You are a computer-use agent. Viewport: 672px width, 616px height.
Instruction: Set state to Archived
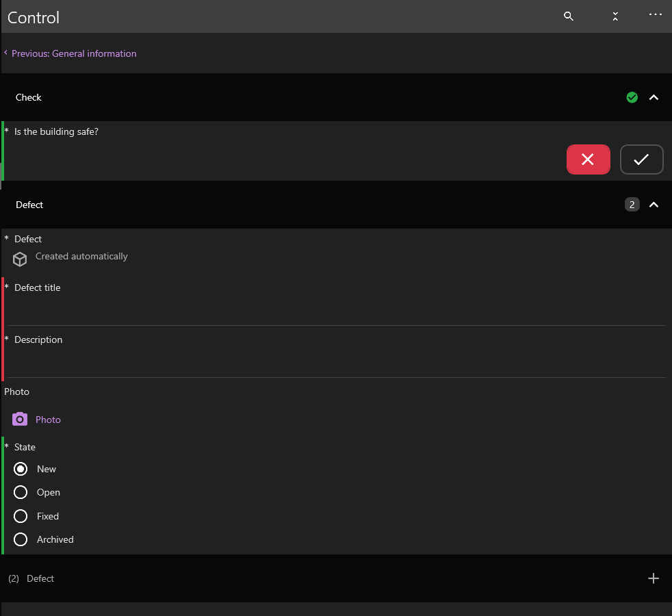[21, 539]
